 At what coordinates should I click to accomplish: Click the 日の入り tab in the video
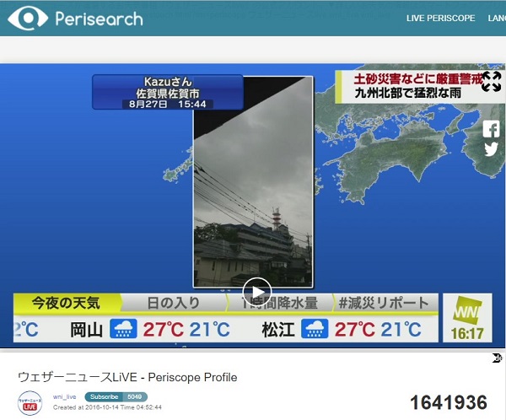click(x=174, y=303)
